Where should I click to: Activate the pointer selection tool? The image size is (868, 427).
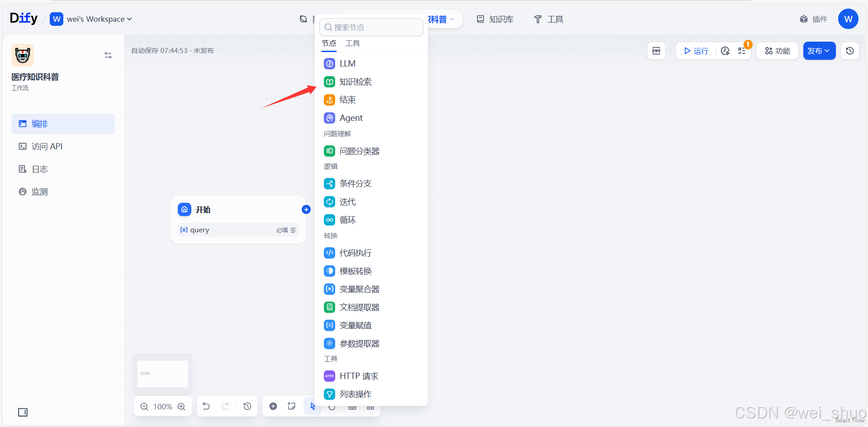[x=313, y=406]
